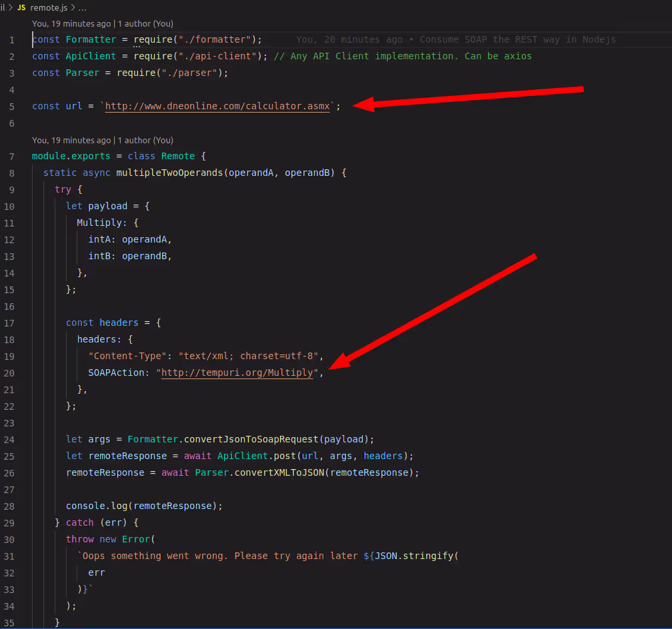The height and width of the screenshot is (629, 672).
Task: Open the tempuri.org/Multiply link
Action: pos(237,372)
